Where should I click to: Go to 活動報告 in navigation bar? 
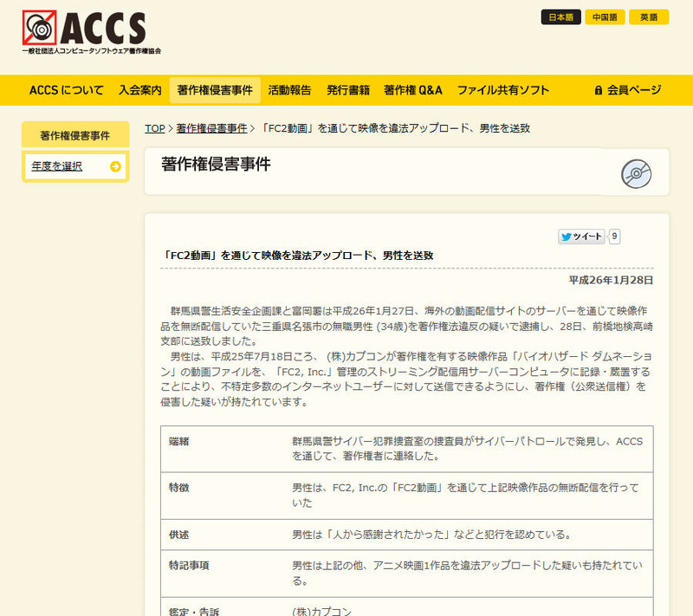coord(289,90)
